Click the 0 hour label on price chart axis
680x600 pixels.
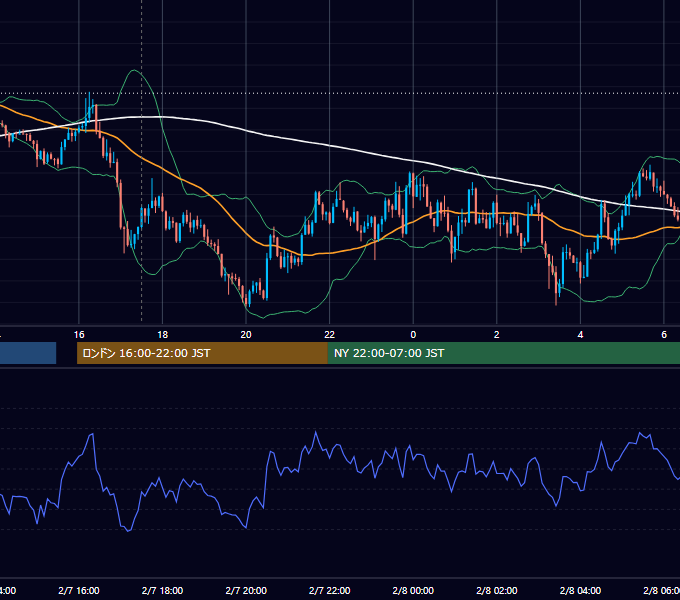[x=413, y=335]
